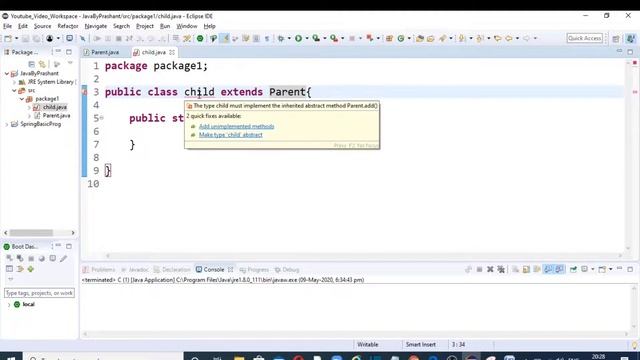Click Package Explorer horizontal scrollbar thumb
The width and height of the screenshot is (640, 360).
[31, 233]
